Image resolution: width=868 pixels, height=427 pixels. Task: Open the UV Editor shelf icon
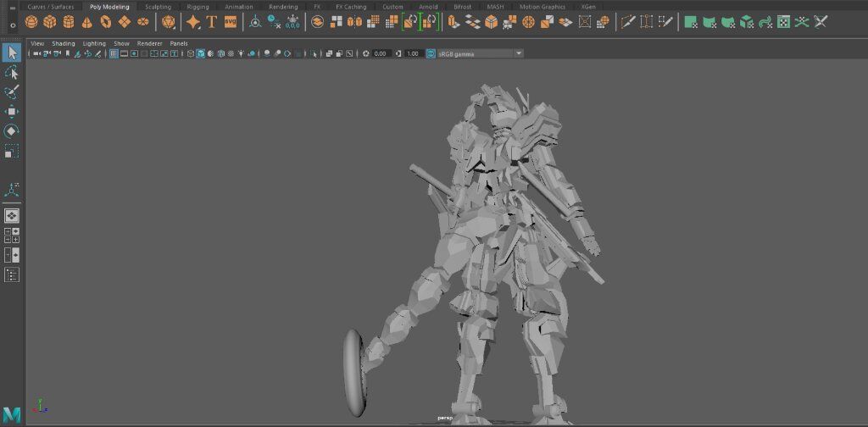(x=783, y=22)
